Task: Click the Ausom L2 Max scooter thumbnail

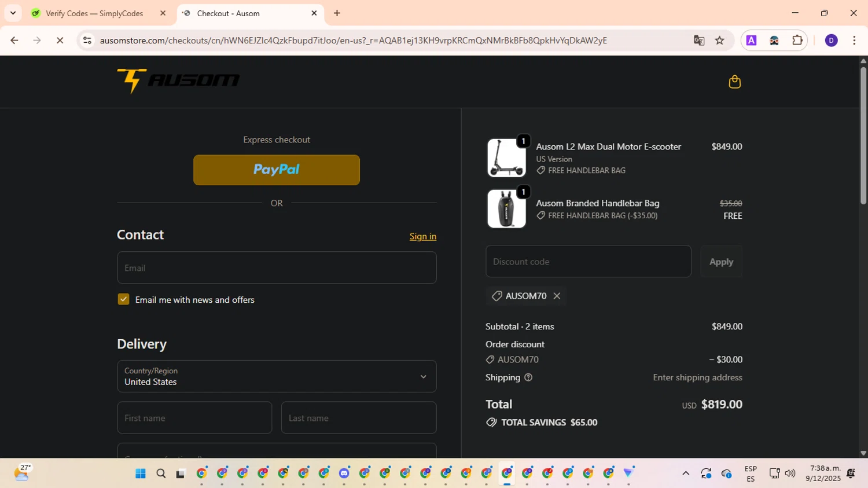Action: click(506, 157)
